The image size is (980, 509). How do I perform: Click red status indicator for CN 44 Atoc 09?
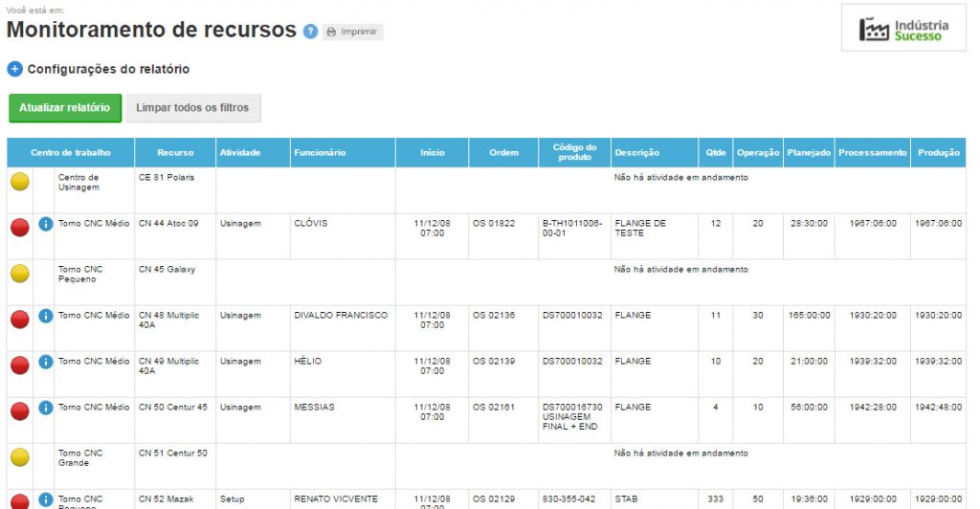point(20,228)
